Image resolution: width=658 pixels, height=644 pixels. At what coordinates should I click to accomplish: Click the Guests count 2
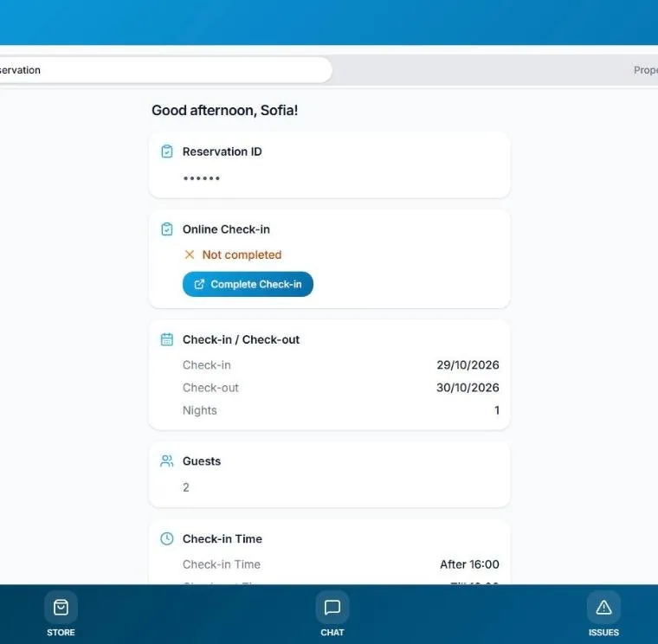click(x=186, y=487)
